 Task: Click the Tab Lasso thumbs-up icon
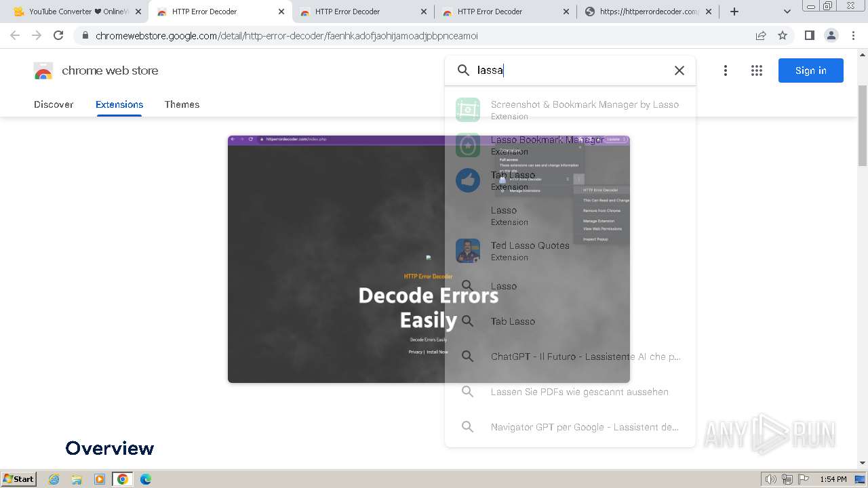468,180
